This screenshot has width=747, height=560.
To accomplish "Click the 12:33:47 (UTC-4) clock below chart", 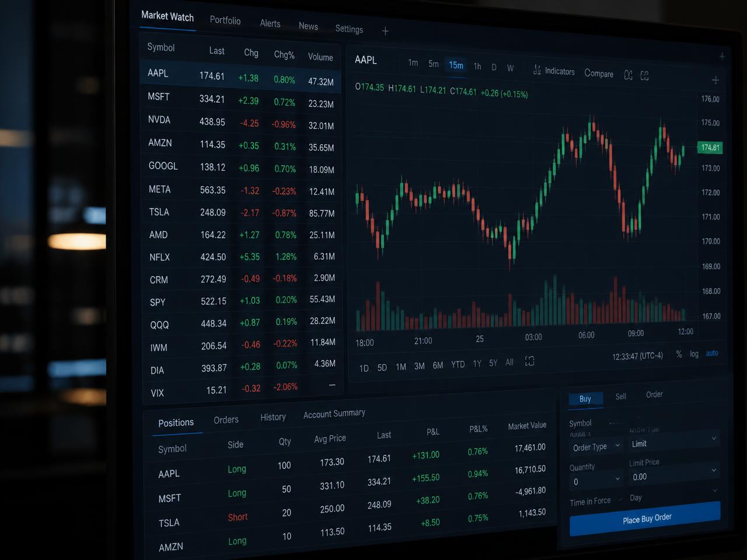I will (637, 356).
